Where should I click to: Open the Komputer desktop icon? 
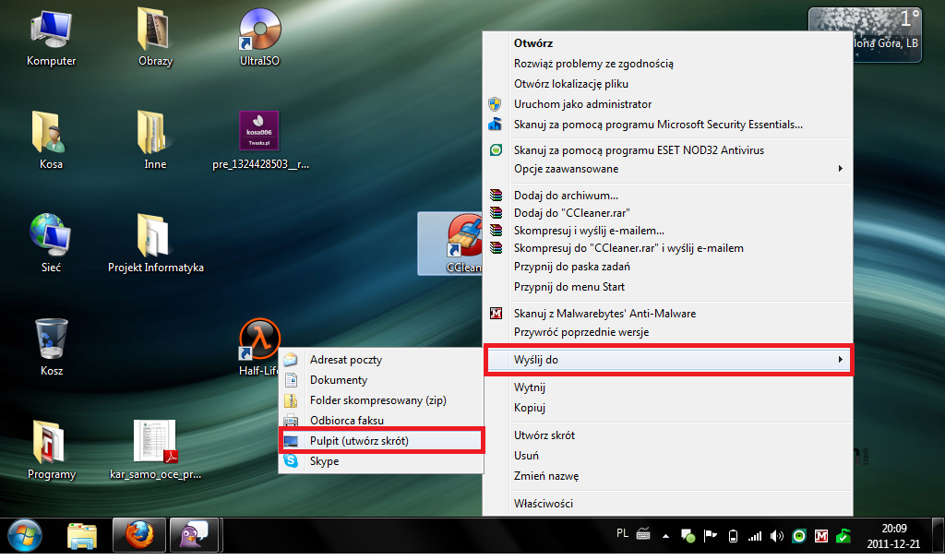pos(52,38)
